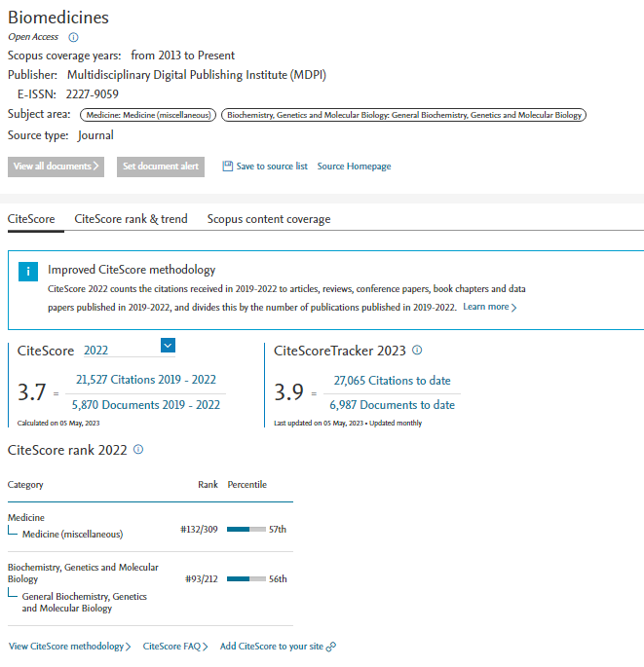Click the Save to source list icon
Image resolution: width=644 pixels, height=667 pixels.
228,166
